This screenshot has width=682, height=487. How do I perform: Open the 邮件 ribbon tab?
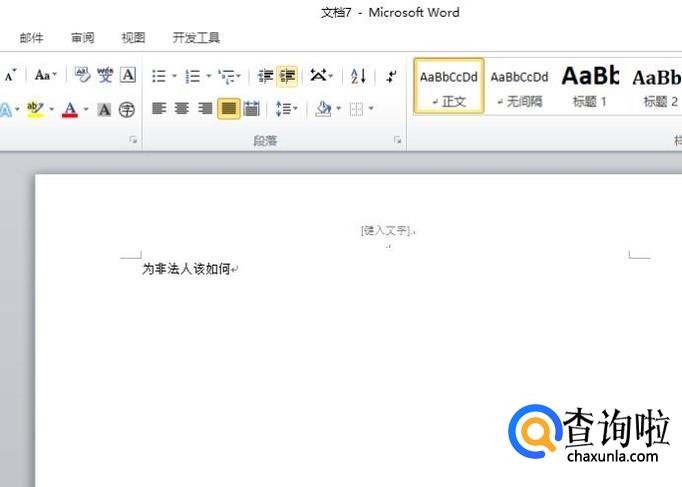pyautogui.click(x=31, y=38)
